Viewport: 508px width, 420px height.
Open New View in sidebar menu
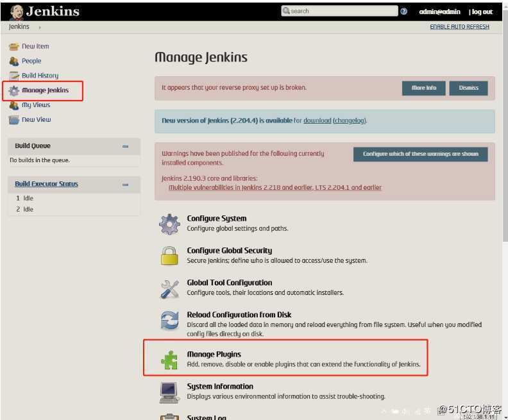point(37,119)
